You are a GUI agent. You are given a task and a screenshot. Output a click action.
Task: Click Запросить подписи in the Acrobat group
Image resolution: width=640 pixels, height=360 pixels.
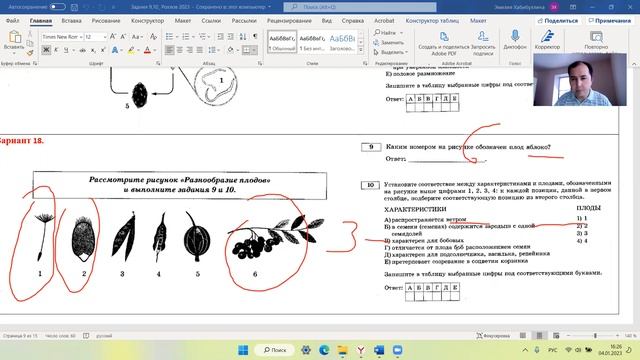tap(483, 43)
